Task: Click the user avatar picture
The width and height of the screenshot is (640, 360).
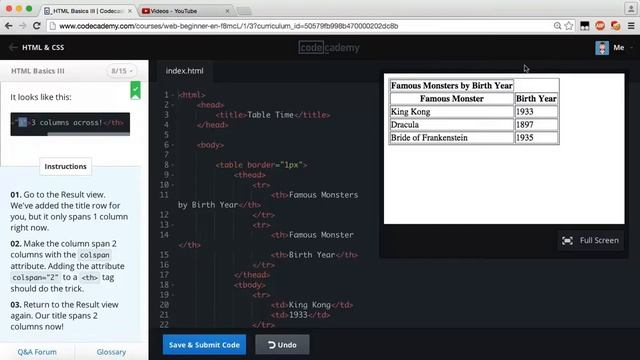Action: pyautogui.click(x=602, y=48)
